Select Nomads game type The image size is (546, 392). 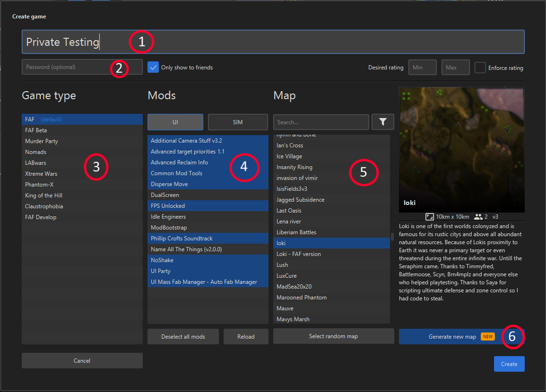click(x=82, y=152)
